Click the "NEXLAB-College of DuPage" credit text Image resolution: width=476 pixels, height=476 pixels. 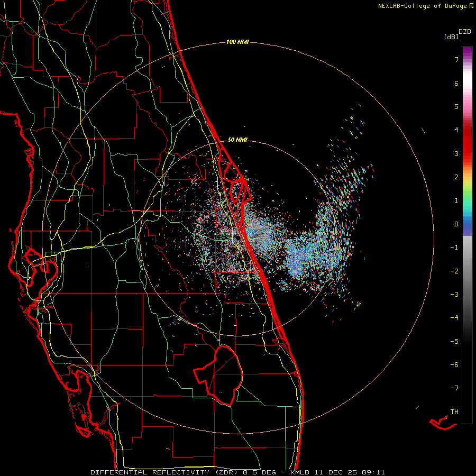[423, 6]
